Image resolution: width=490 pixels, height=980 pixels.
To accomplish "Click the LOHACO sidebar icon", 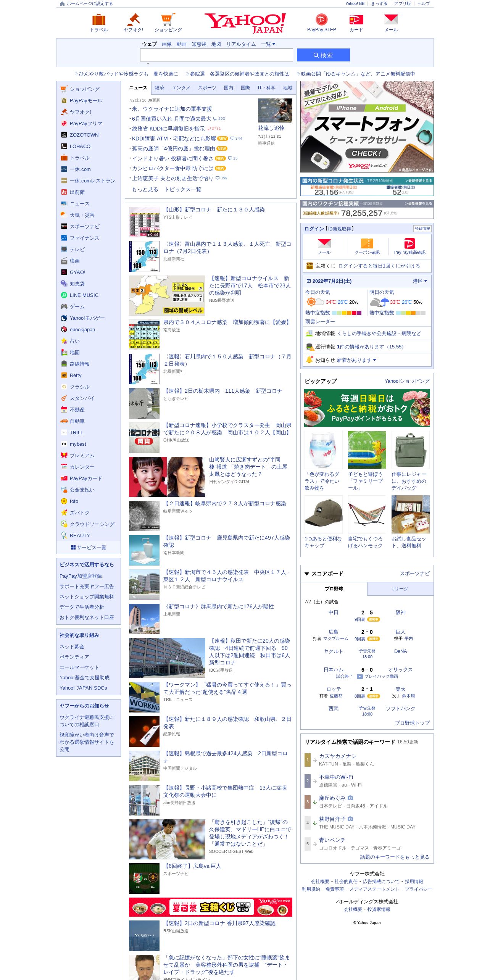I will point(64,146).
